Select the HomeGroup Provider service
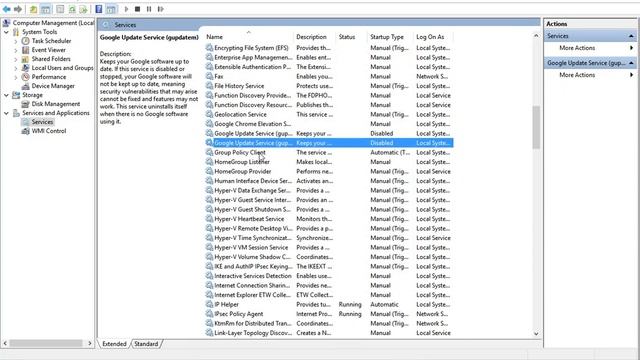The height and width of the screenshot is (360, 640). (x=329, y=171)
